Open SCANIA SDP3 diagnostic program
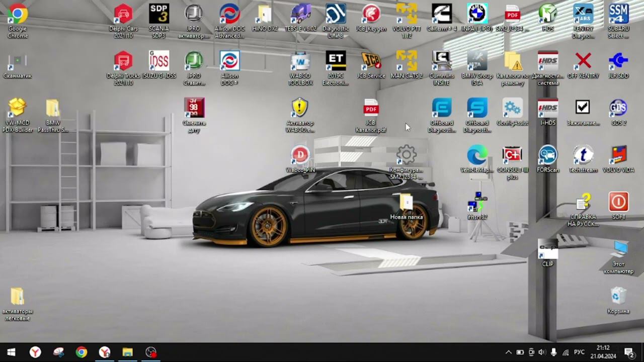Viewport: 644px width, 362px height. point(159,21)
